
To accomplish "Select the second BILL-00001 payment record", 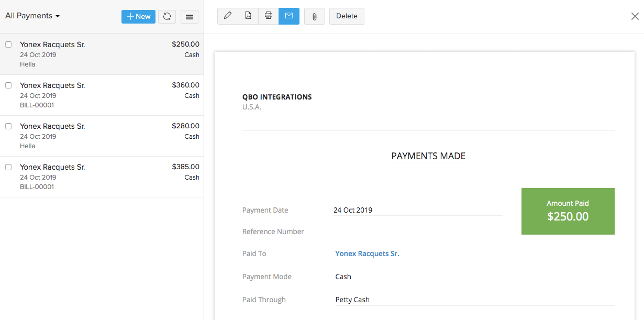I will 102,176.
